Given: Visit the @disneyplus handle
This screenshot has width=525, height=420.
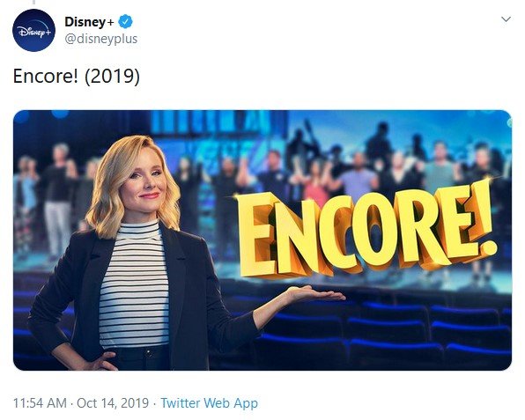Looking at the screenshot, I should pyautogui.click(x=100, y=39).
